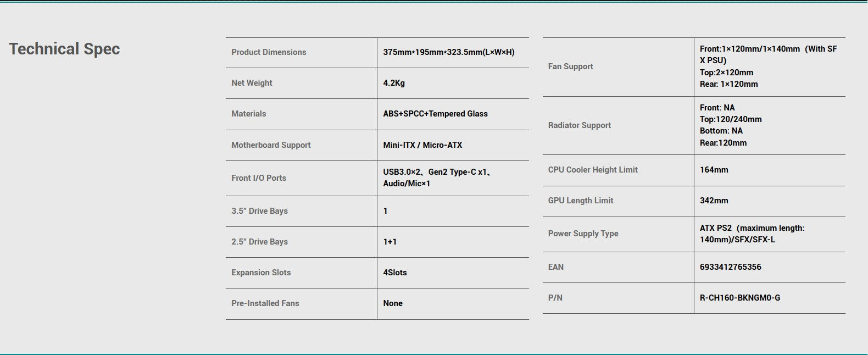Click the Expansion Slots label

[261, 273]
